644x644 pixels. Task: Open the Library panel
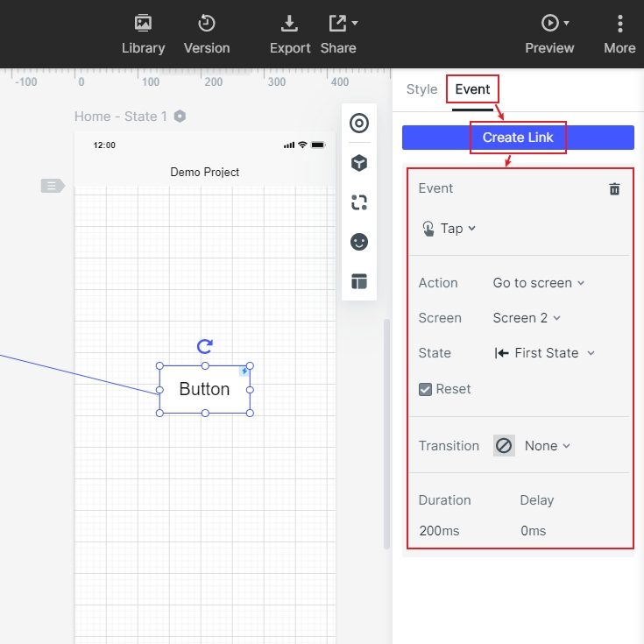[x=143, y=34]
